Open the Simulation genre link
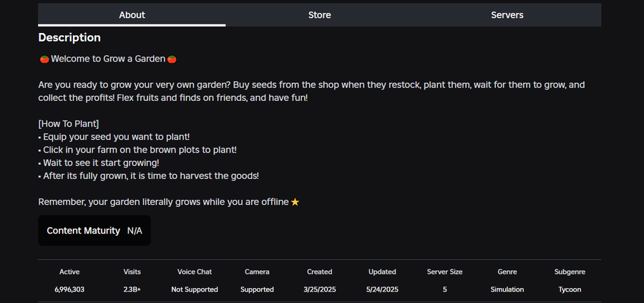644x303 pixels. [x=507, y=289]
